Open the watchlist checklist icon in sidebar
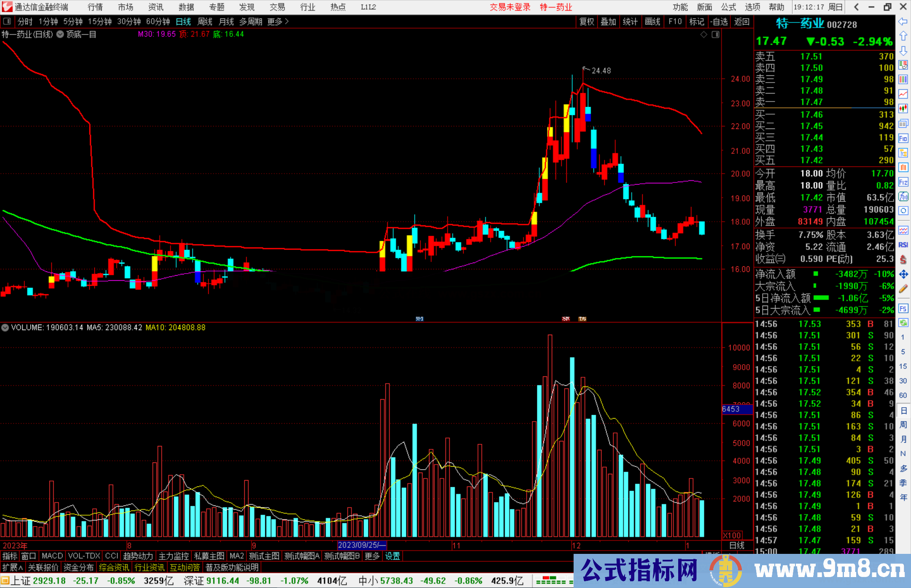Screen dimensions: 911x588 (903, 65)
